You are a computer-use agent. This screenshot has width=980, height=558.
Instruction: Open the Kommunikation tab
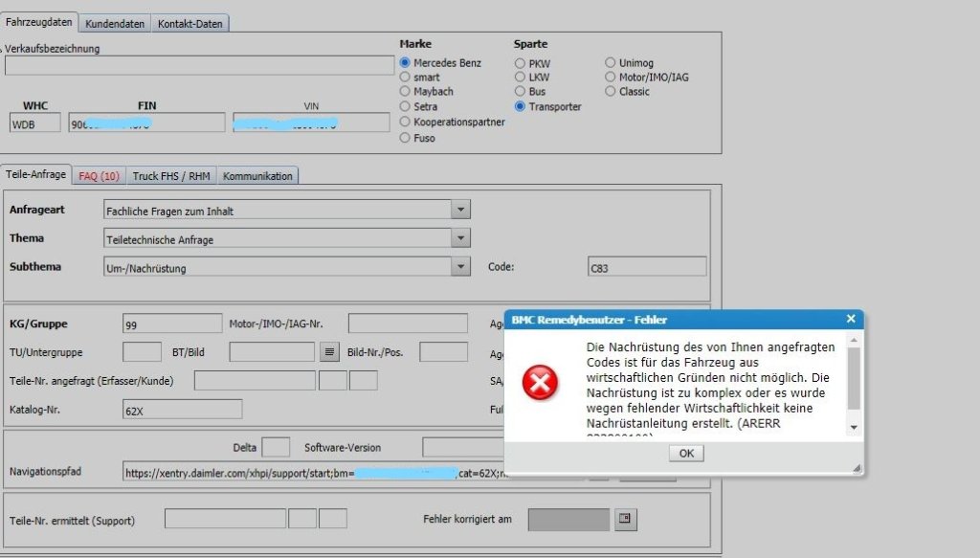258,176
